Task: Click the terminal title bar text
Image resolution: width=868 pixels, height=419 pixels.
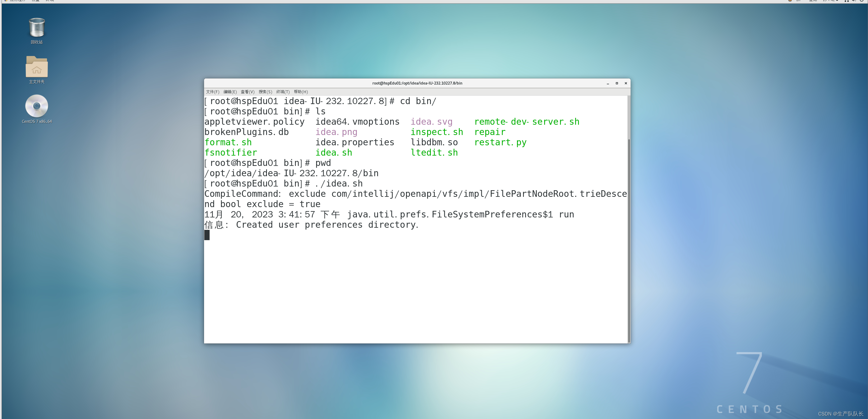Action: pyautogui.click(x=417, y=83)
